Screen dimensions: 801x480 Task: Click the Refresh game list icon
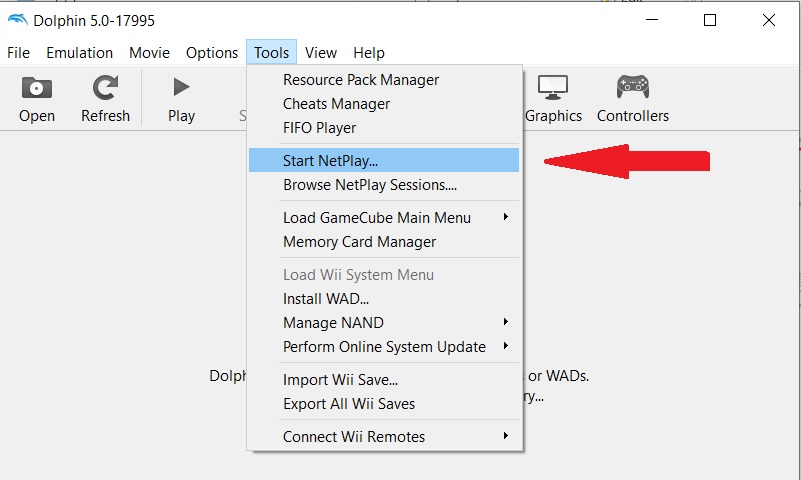click(105, 99)
